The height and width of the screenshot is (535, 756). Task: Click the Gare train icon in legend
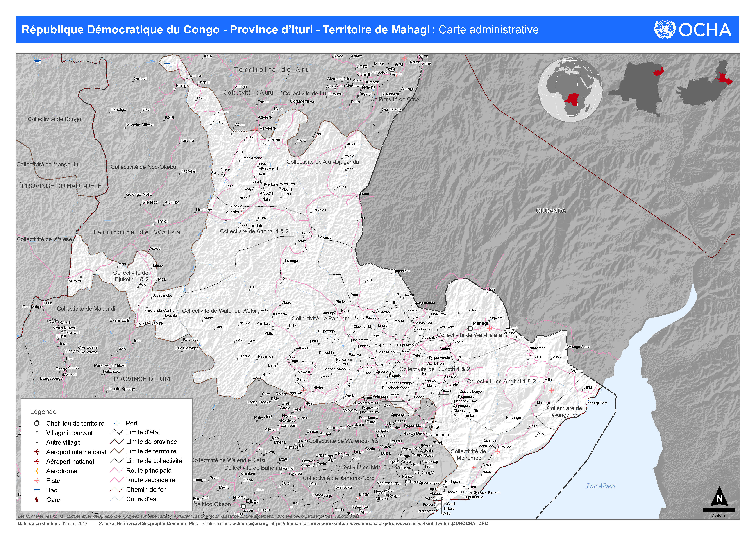[x=37, y=500]
